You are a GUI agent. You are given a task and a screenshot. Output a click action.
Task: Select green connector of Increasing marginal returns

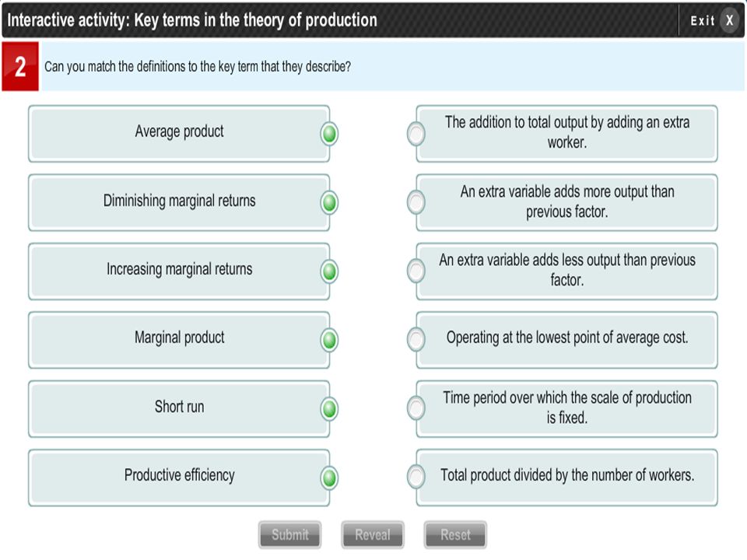(329, 271)
